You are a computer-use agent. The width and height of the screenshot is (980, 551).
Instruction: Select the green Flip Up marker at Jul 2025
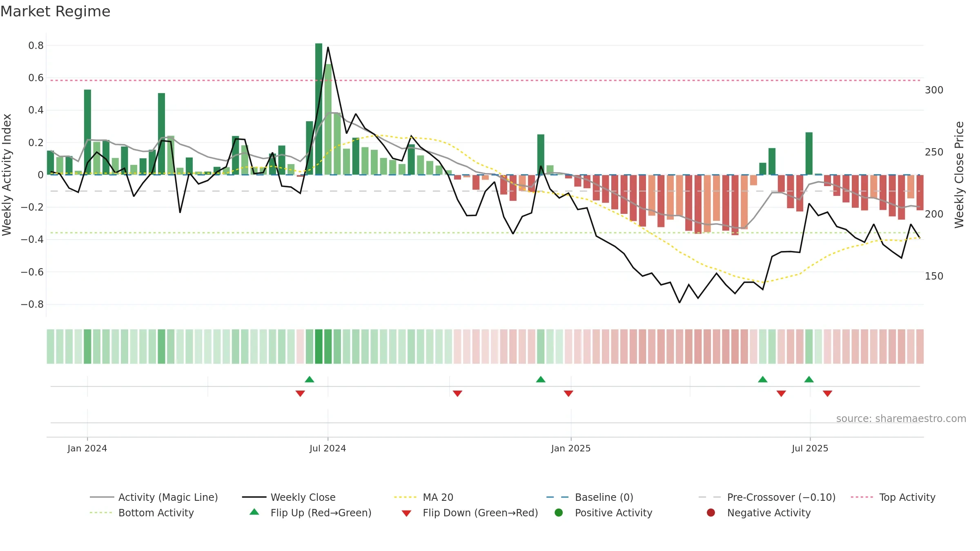click(x=809, y=379)
